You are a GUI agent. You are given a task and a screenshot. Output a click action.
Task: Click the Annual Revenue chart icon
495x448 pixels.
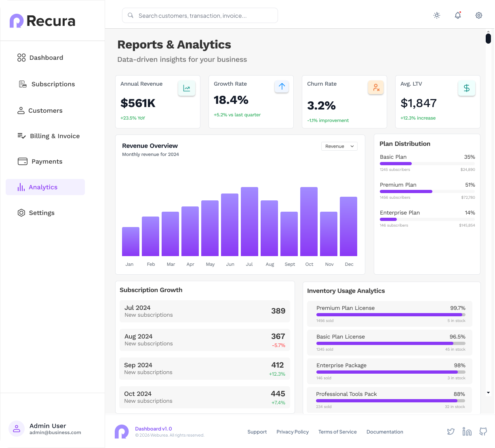pos(187,88)
